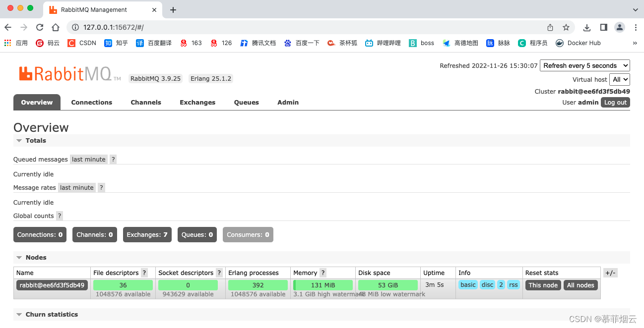
Task: Click the +/- column visibility control
Action: point(610,273)
